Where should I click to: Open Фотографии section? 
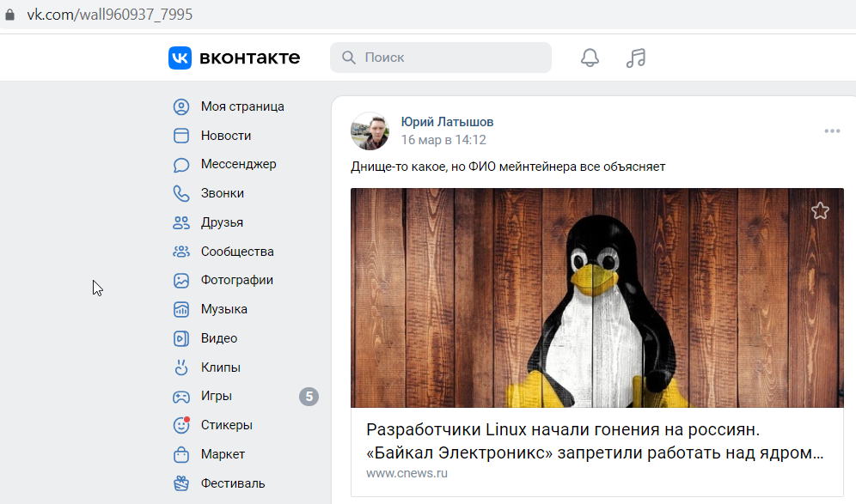coord(237,281)
